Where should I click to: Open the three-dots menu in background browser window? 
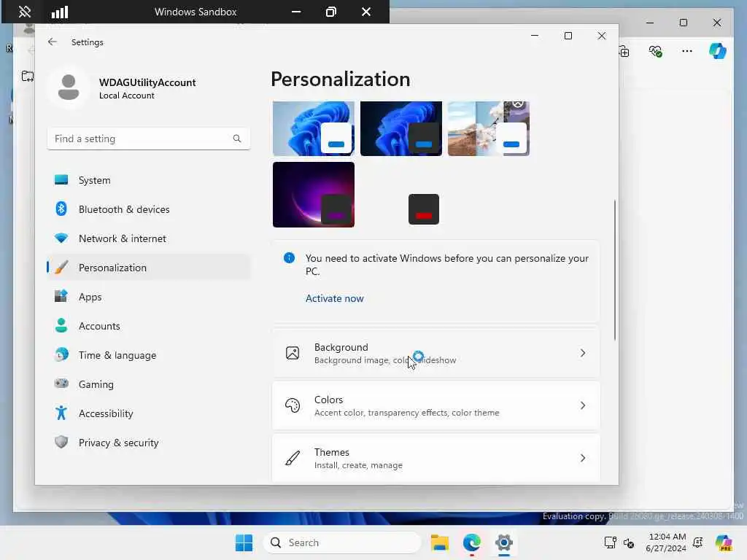[x=687, y=51]
